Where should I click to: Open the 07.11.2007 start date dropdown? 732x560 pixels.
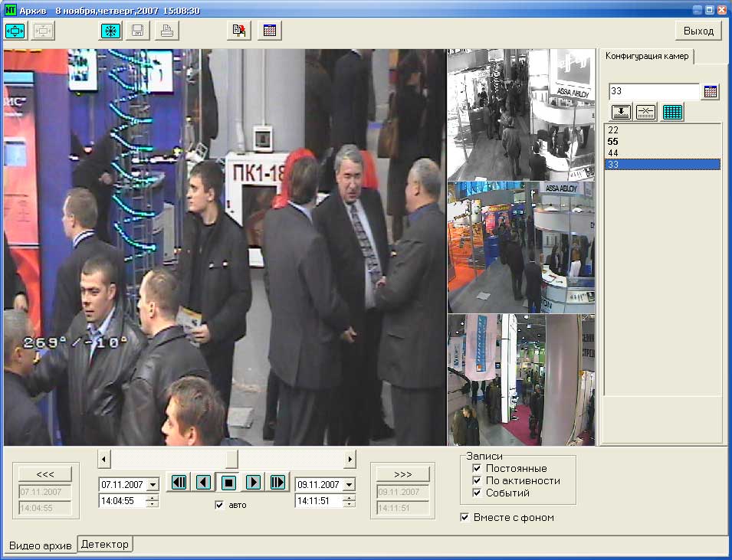(x=153, y=485)
